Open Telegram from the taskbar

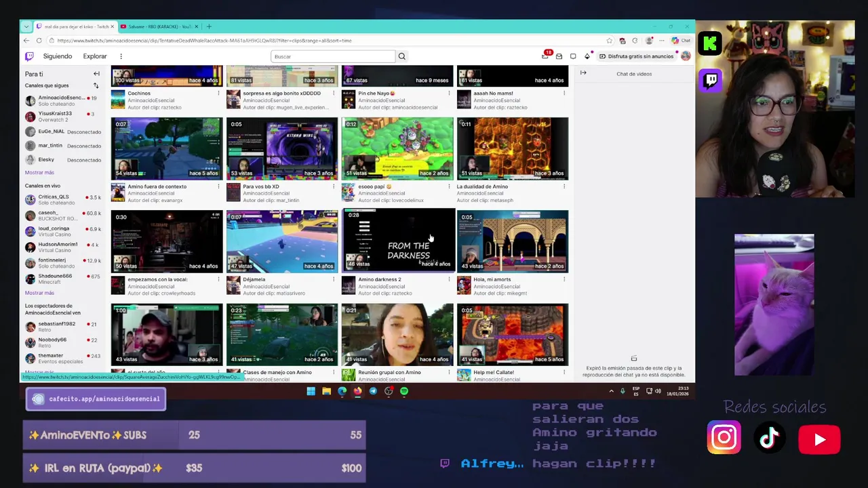click(x=373, y=391)
